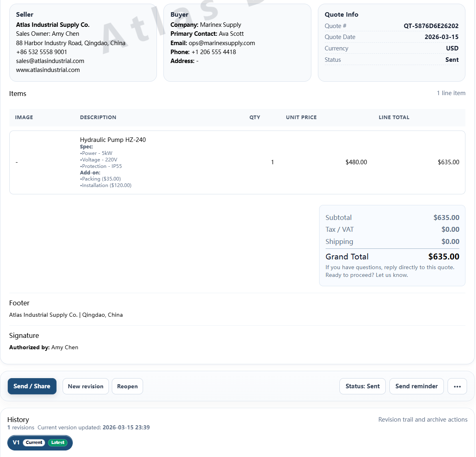Image resolution: width=476 pixels, height=457 pixels.
Task: Open Revision trail and archive actions
Action: click(x=423, y=420)
